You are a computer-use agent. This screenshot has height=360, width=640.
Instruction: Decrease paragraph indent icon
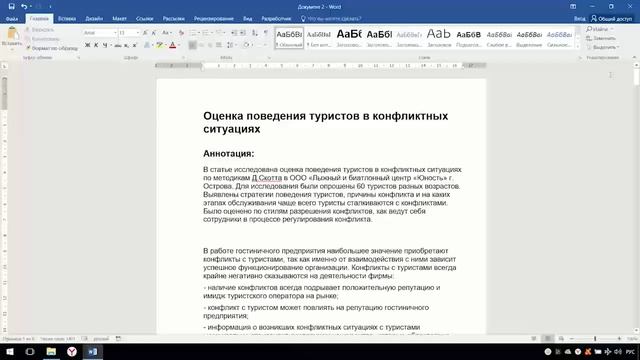tap(234, 33)
